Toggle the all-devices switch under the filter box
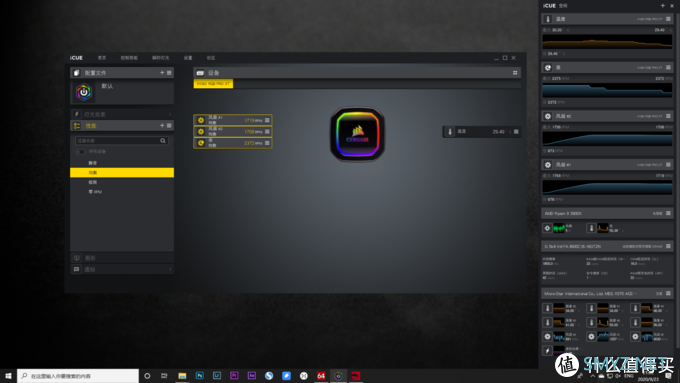This screenshot has width=680, height=383. tap(80, 152)
